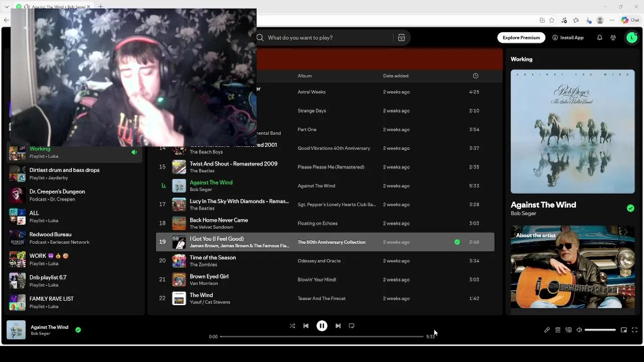Open Dirtiest drum and bass drops playlist

75,173
